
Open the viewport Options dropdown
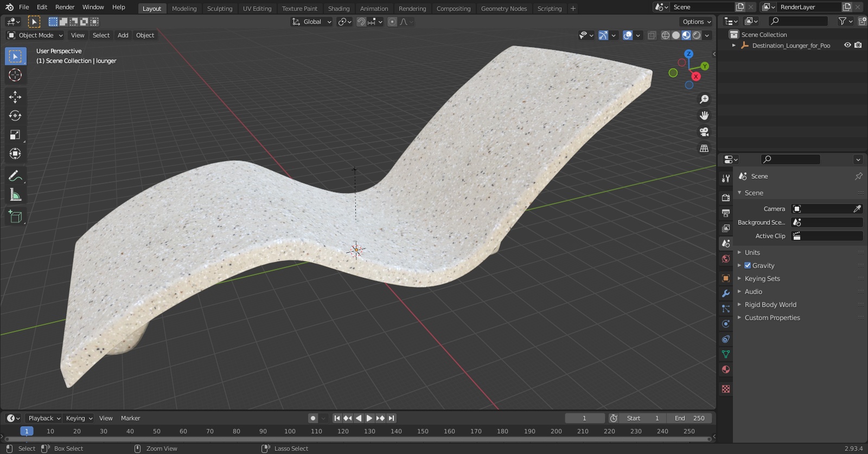click(696, 22)
